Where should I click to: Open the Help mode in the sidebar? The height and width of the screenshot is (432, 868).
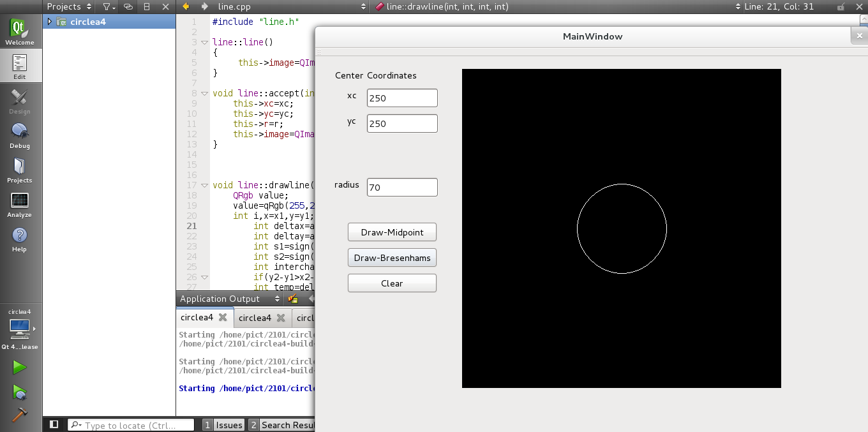tap(20, 239)
